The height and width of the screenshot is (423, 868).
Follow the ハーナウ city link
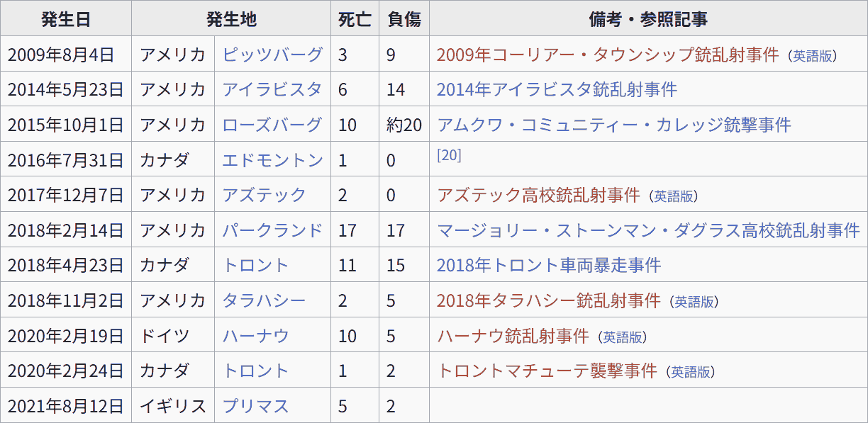pos(255,336)
